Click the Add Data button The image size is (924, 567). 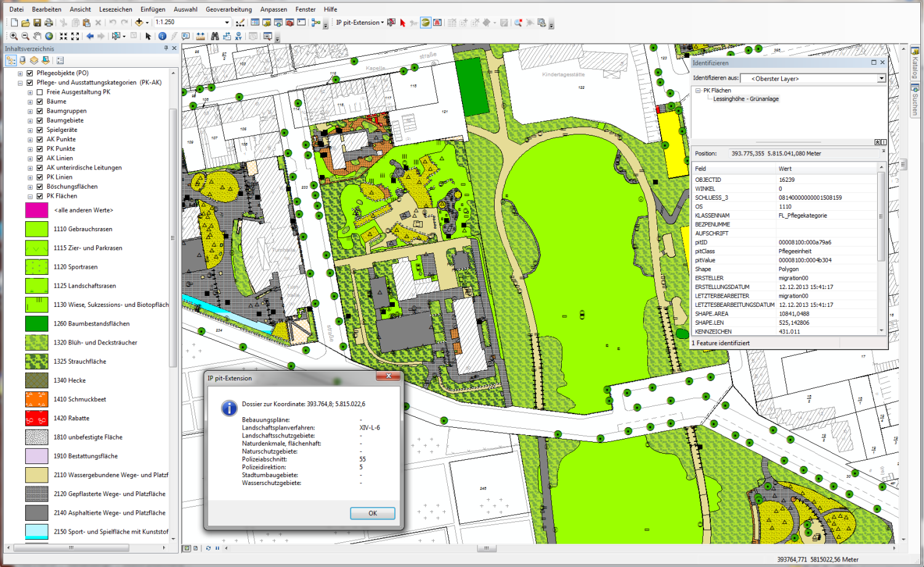pyautogui.click(x=139, y=22)
